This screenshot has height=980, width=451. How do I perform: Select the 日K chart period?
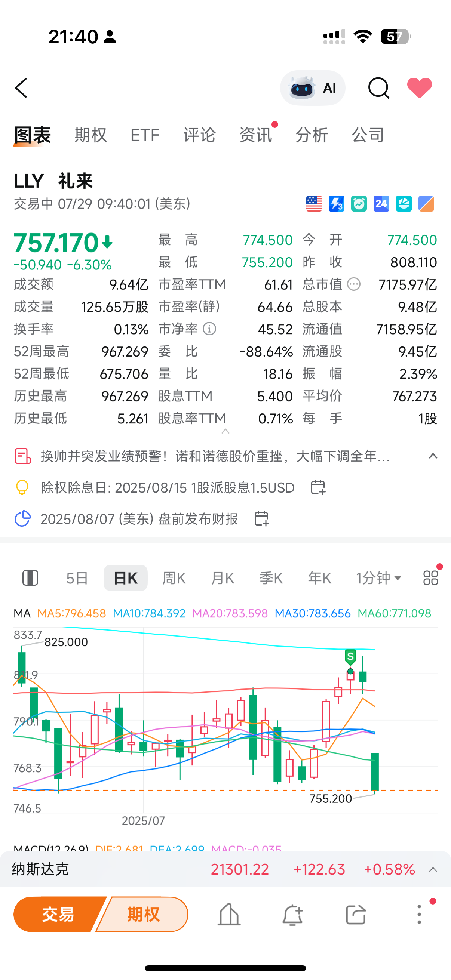pos(126,578)
